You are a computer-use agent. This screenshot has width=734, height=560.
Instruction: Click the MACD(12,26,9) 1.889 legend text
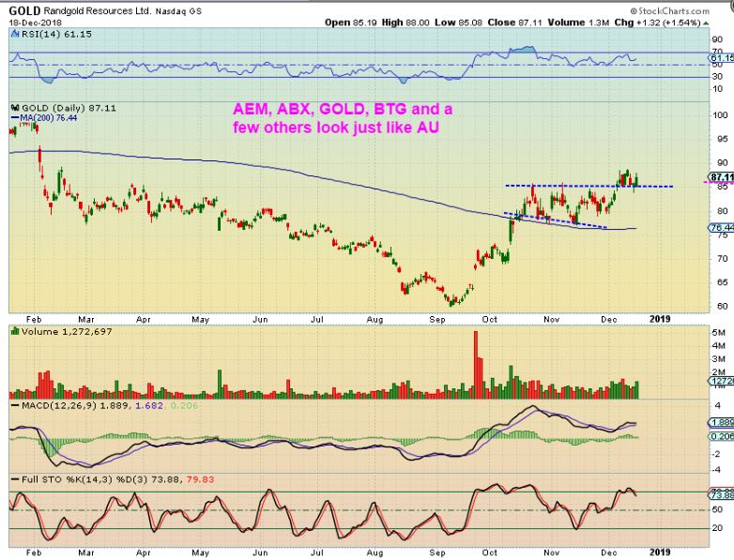tap(75, 405)
